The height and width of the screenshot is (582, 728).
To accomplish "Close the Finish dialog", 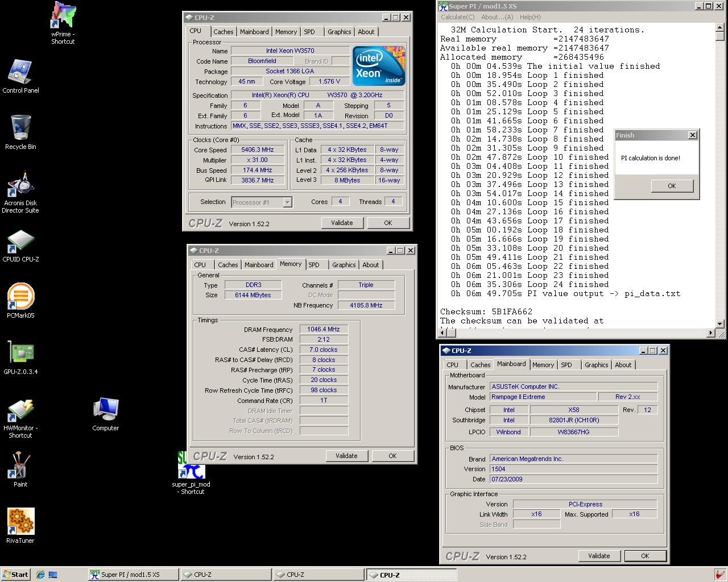I will [x=692, y=135].
